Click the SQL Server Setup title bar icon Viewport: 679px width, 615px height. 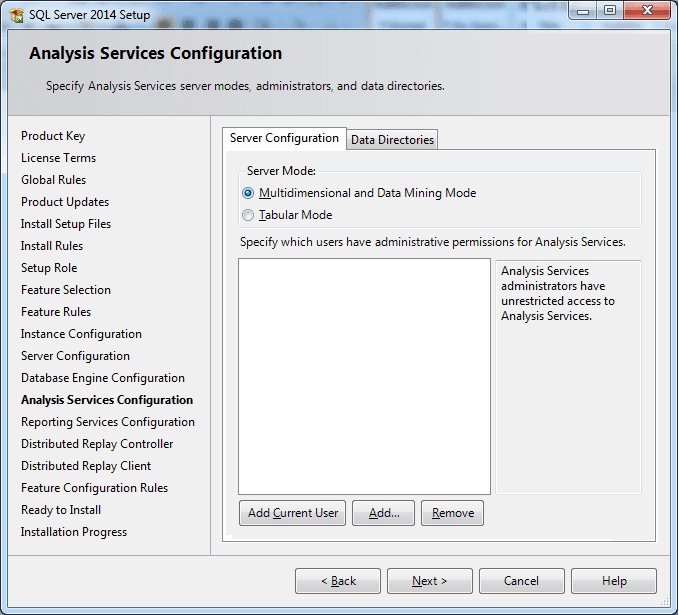(16, 15)
